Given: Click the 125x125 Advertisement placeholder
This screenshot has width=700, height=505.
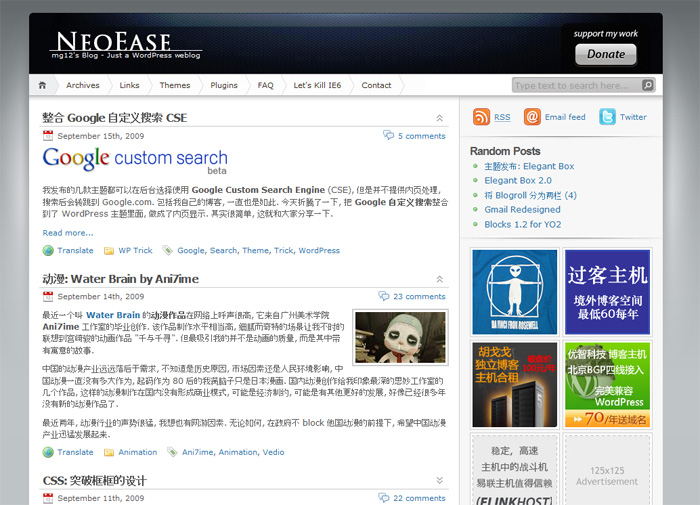Looking at the screenshot, I should coord(607,471).
